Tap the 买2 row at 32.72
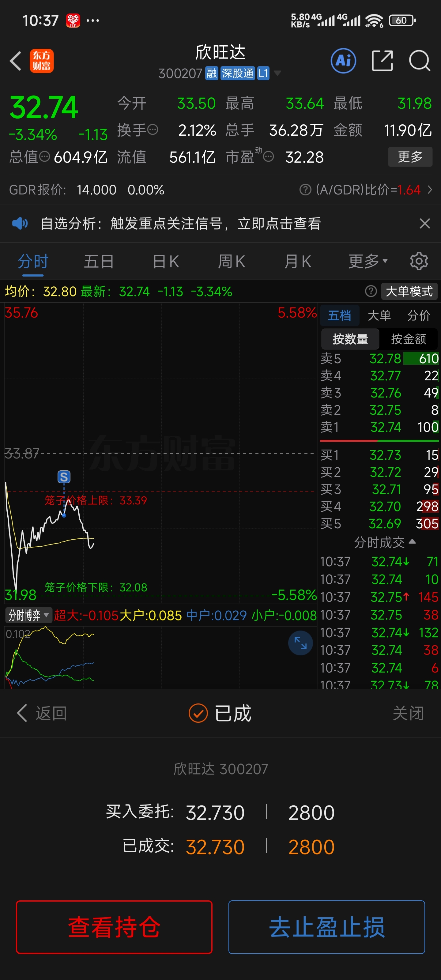Image resolution: width=441 pixels, height=980 pixels. click(379, 472)
